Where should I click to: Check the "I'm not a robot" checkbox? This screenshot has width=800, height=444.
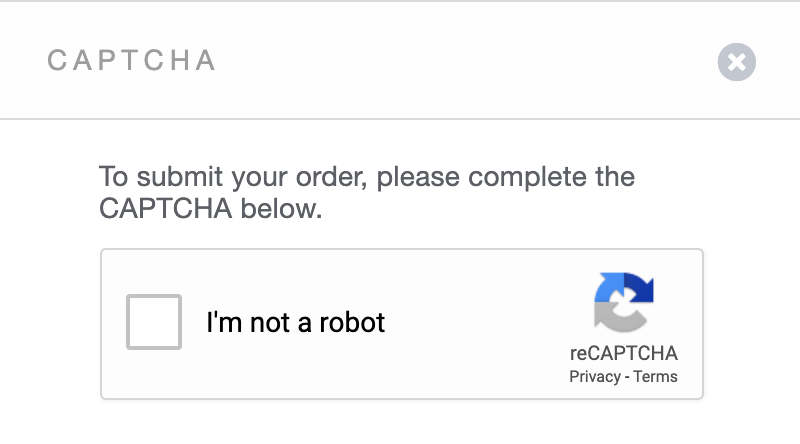(154, 322)
